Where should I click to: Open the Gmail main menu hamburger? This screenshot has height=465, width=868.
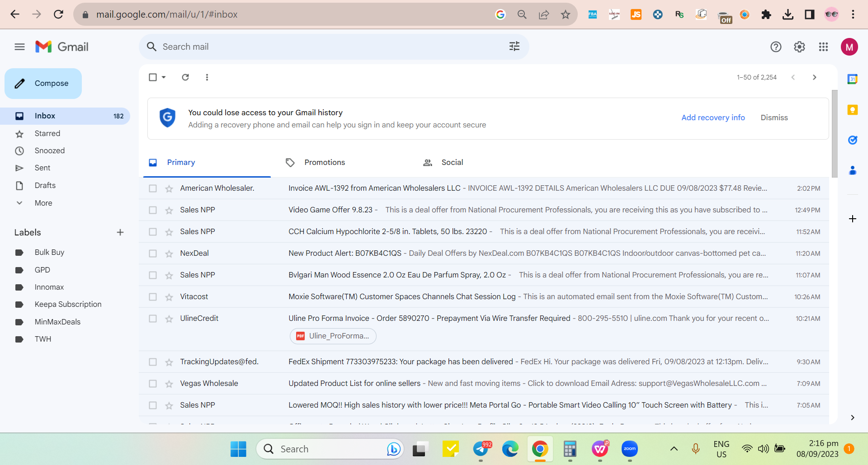point(19,47)
